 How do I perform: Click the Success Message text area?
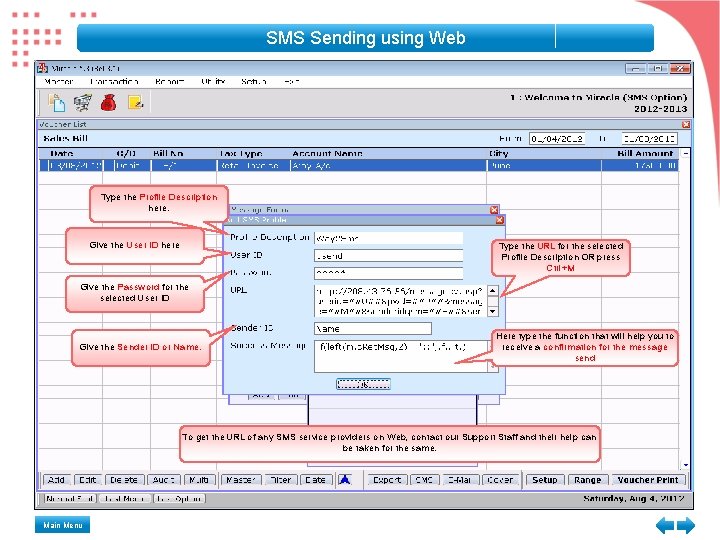coord(400,356)
